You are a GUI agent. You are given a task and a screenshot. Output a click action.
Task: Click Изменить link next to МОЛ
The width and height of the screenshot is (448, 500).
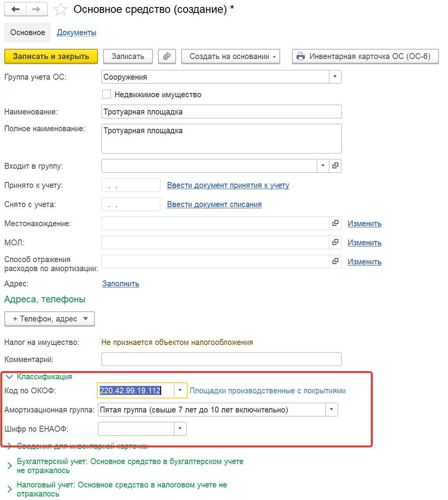tap(364, 243)
